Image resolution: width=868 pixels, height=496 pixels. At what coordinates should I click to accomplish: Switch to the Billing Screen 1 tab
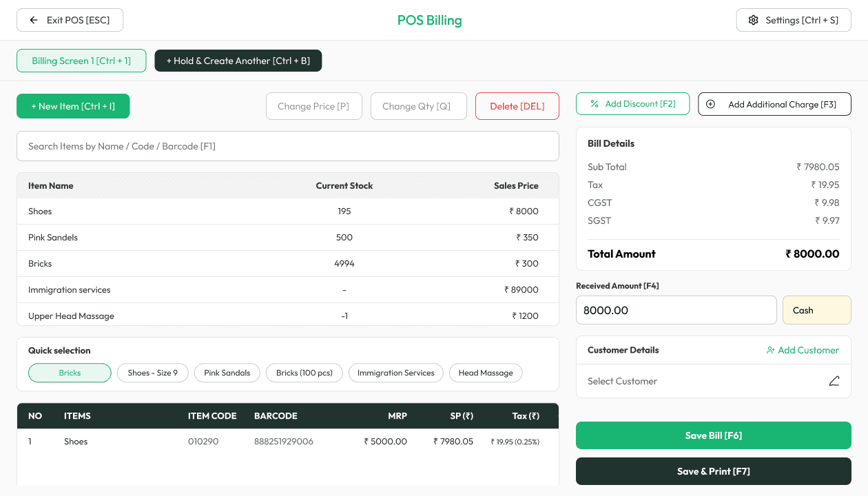click(x=81, y=61)
